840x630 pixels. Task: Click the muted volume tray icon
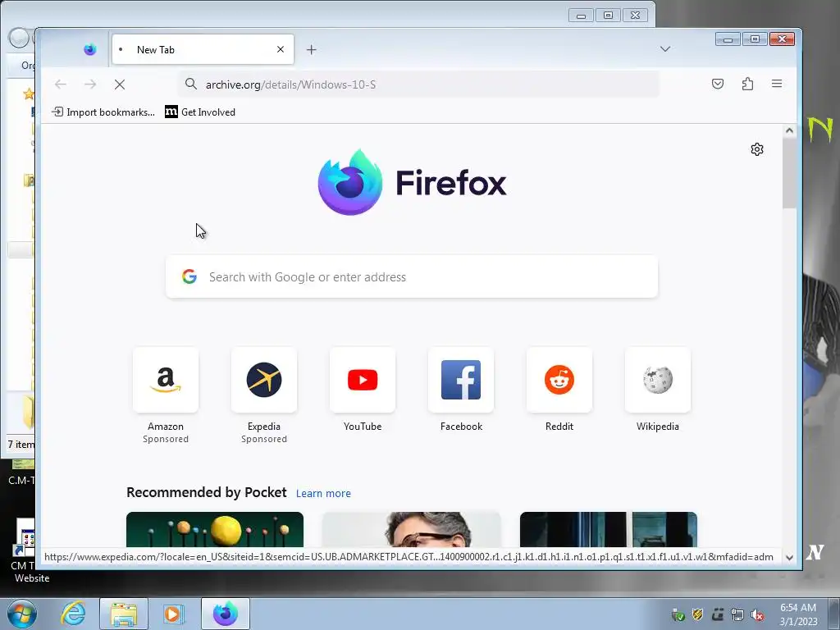point(757,615)
